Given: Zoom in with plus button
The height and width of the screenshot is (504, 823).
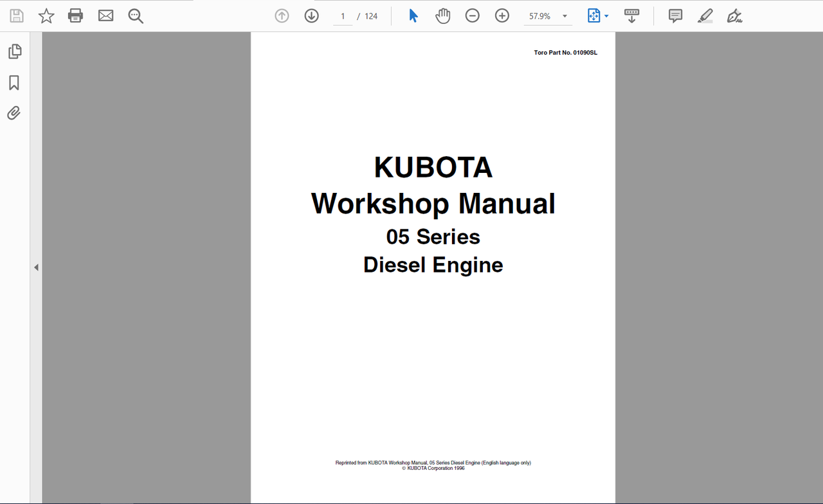Looking at the screenshot, I should 502,16.
